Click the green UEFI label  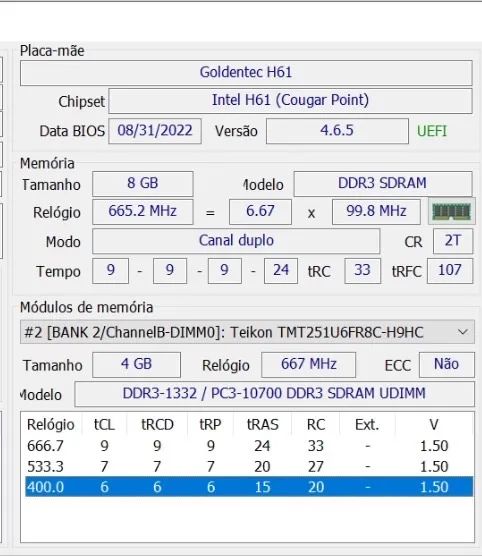click(432, 131)
